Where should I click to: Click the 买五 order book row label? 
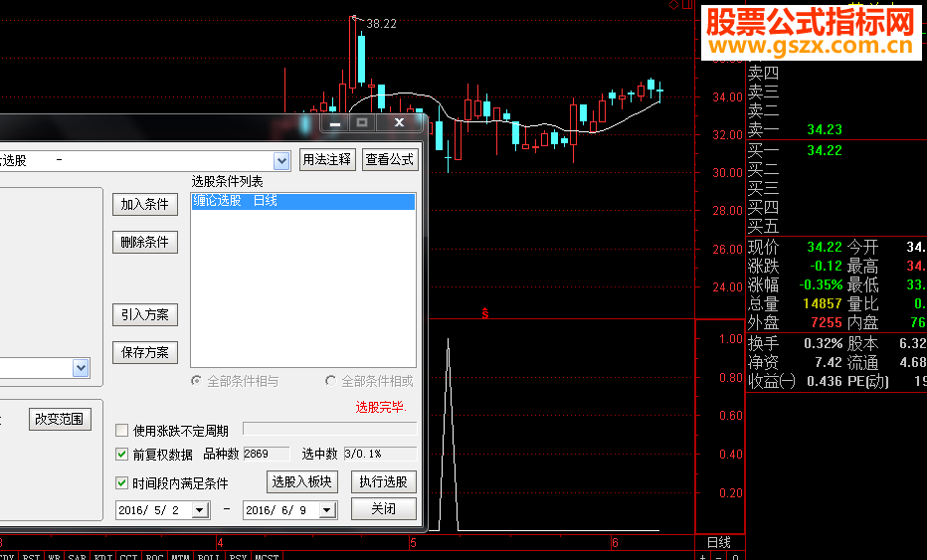point(763,227)
